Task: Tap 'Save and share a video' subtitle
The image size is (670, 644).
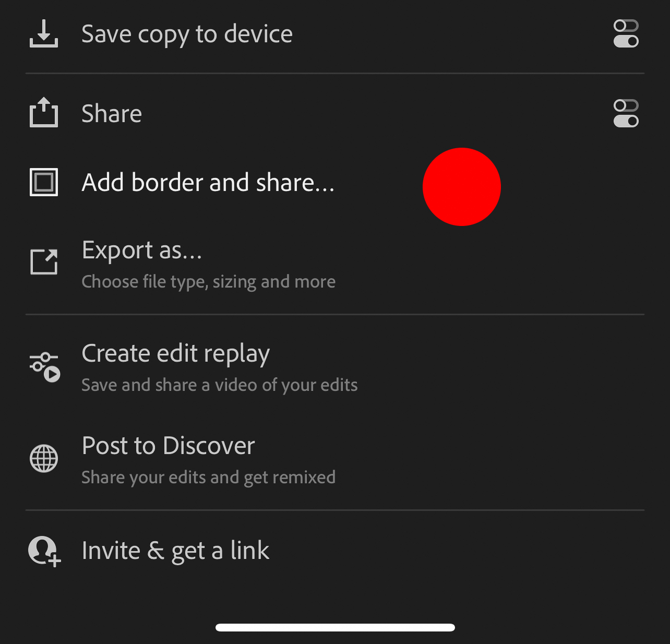Action: 219,385
